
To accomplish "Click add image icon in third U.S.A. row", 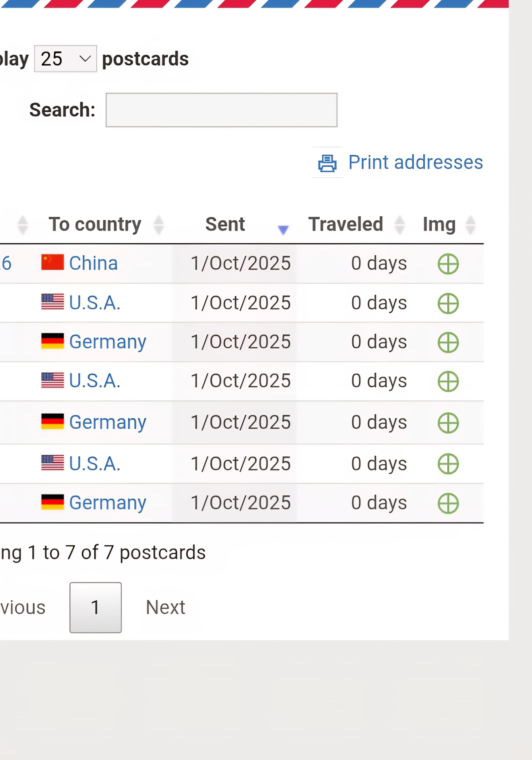I will point(448,464).
